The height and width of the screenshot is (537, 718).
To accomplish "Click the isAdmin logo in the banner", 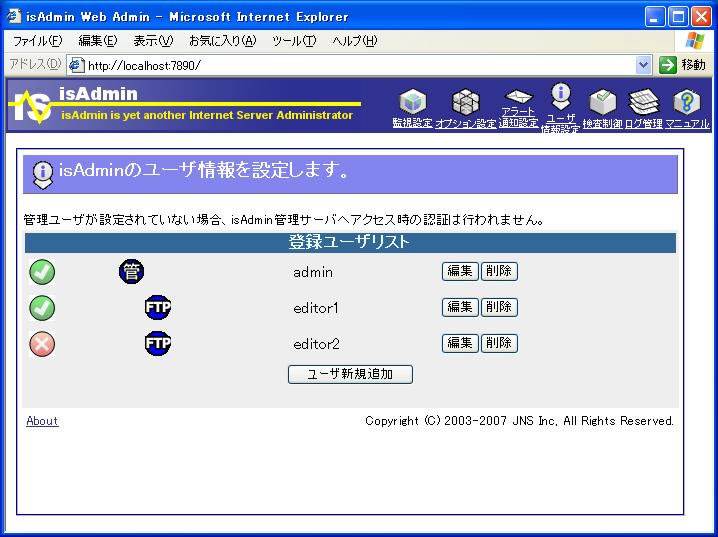I will (31, 106).
